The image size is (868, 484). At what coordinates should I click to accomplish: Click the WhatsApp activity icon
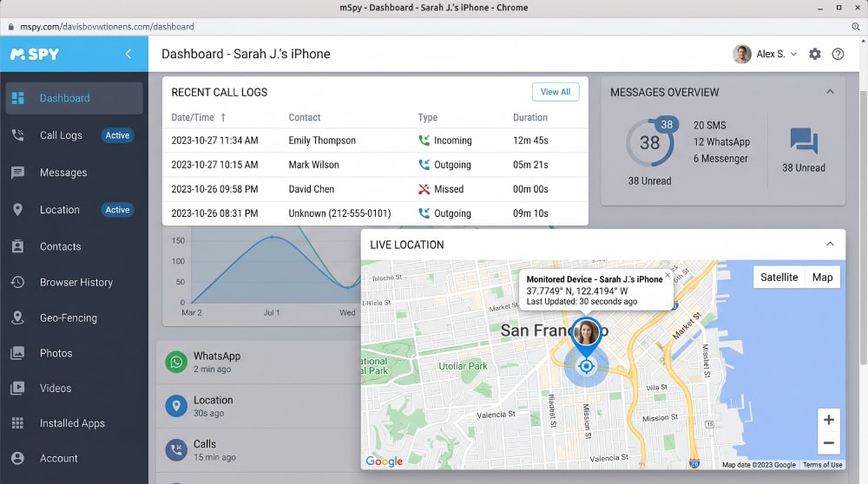[x=176, y=362]
